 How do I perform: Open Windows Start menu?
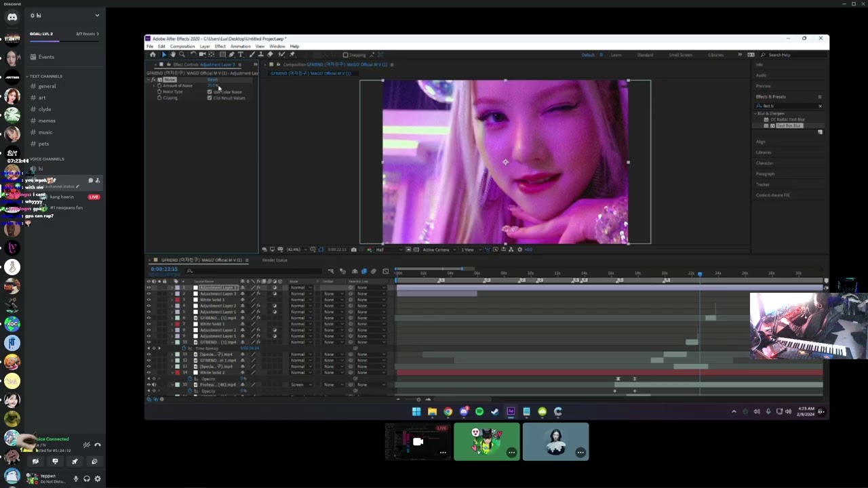pyautogui.click(x=416, y=411)
